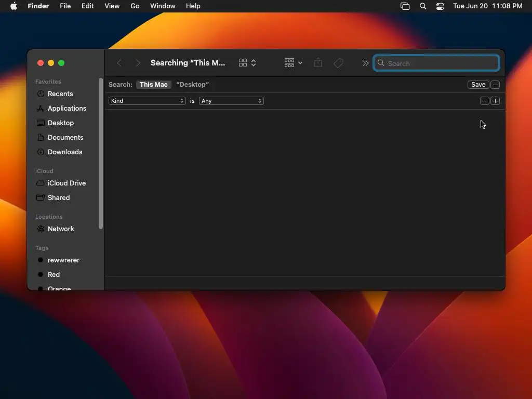This screenshot has width=532, height=399.
Task: Click the magnifier icon in the search field
Action: coord(381,63)
